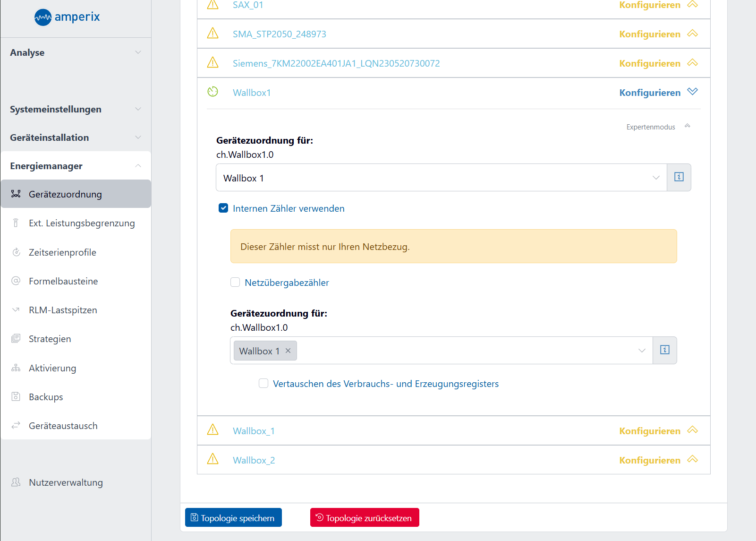The height and width of the screenshot is (541, 756).
Task: Click warning icon for SMA_STP2050_248973
Action: click(213, 34)
